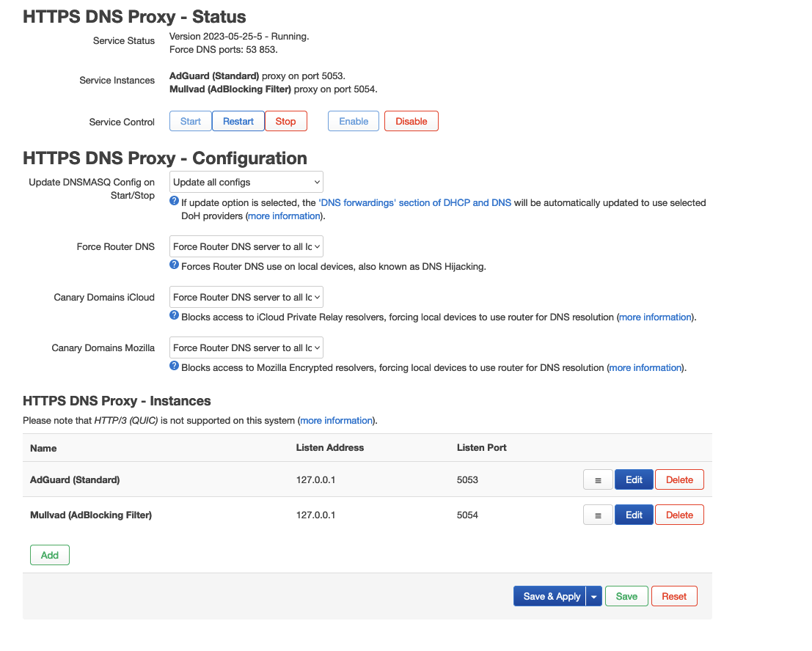Expand the Force Router DNS dropdown
812x651 pixels.
(246, 246)
